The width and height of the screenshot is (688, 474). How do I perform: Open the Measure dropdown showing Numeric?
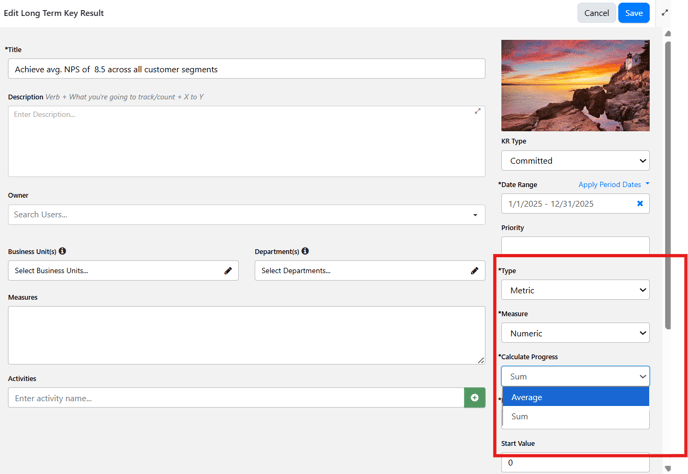tap(575, 333)
